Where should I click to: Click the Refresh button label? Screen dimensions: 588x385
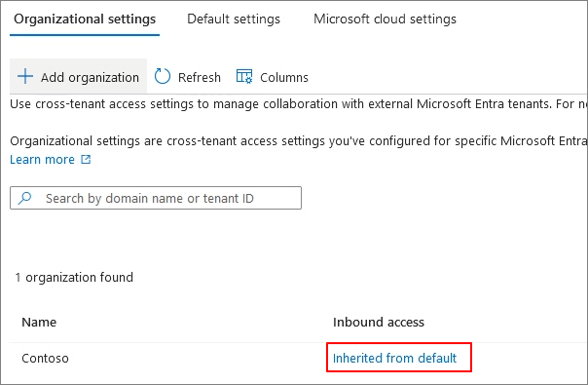[x=200, y=77]
